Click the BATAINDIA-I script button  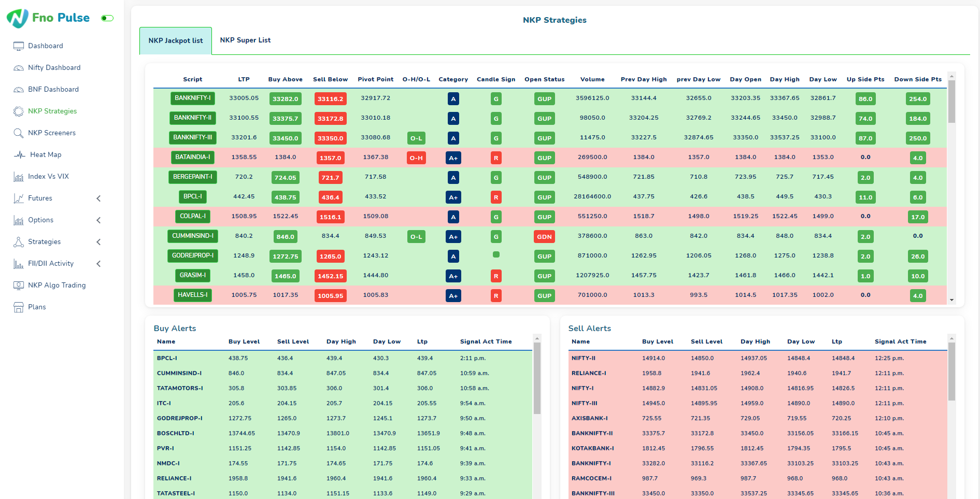(193, 158)
